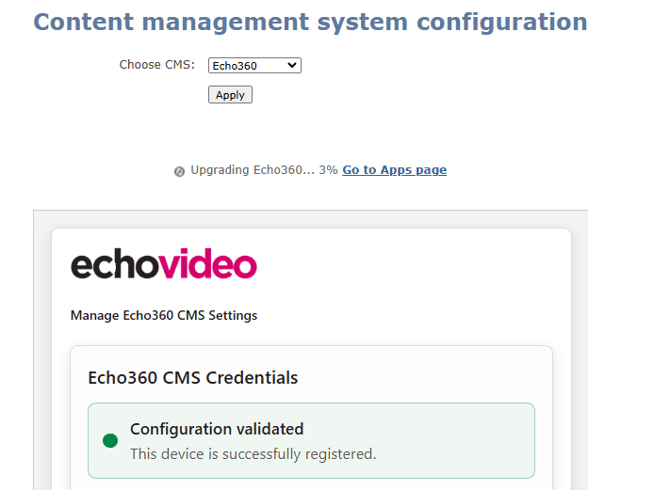Click the Manage Echo360 CMS Settings text
This screenshot has height=490, width=670.
(164, 315)
